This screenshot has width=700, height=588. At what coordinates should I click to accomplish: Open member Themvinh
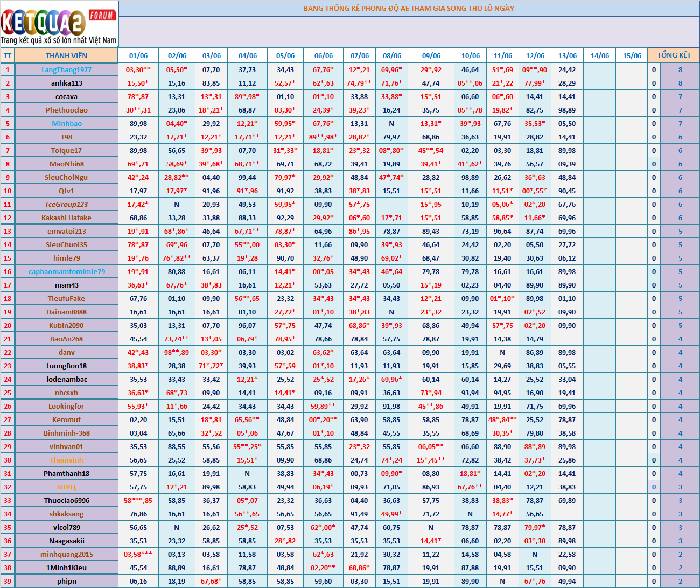[x=66, y=460]
